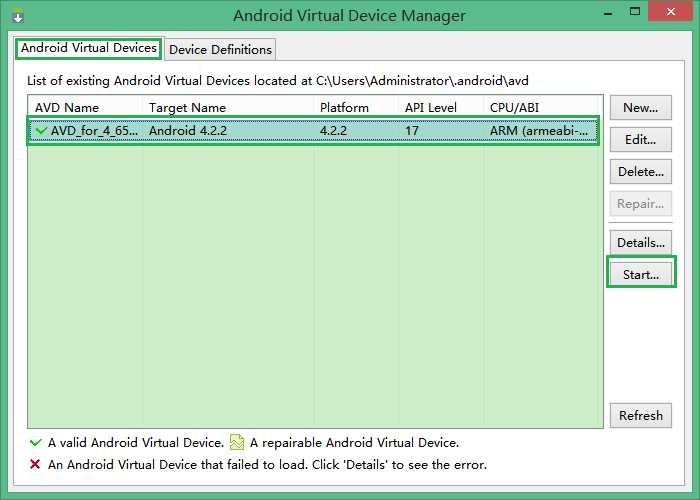The height and width of the screenshot is (500, 700).
Task: Click 'A repairable Android Virtual Device.' legend text
Action: (x=354, y=443)
